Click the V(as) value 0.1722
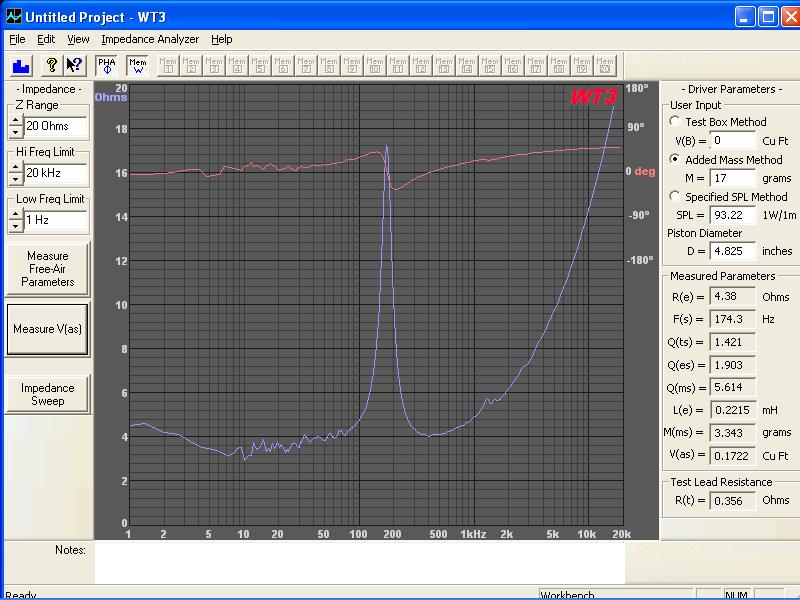 pyautogui.click(x=732, y=456)
